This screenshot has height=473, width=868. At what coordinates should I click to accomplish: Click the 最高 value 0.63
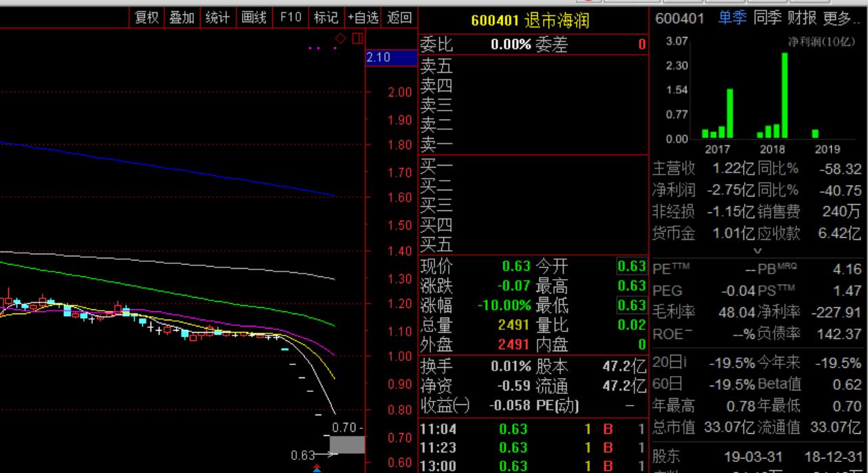(x=632, y=285)
